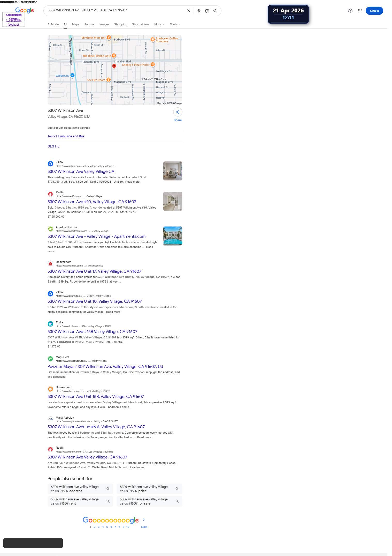Open the Tools dropdown
Viewport: 392px width, 556px height.
(175, 24)
